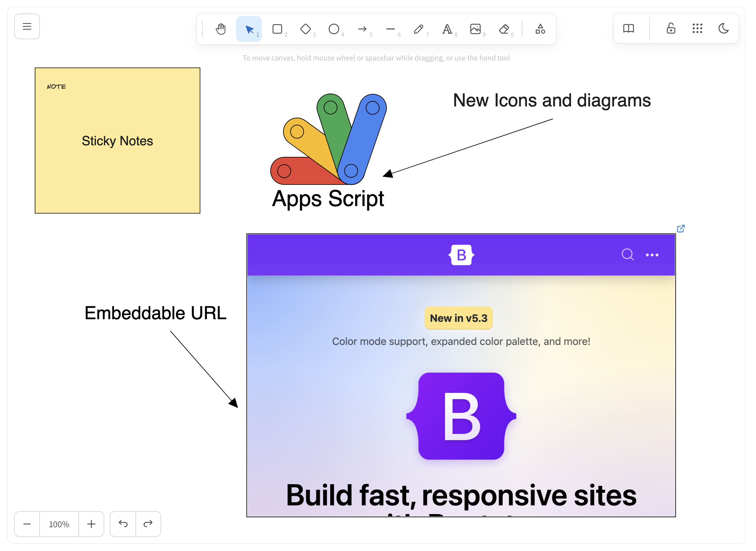756x551 pixels.
Task: Click the zoom in plus button
Action: (x=91, y=524)
